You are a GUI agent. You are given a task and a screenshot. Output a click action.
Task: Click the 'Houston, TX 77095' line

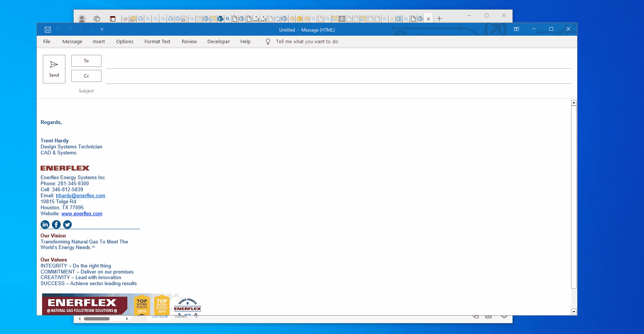pyautogui.click(x=62, y=208)
